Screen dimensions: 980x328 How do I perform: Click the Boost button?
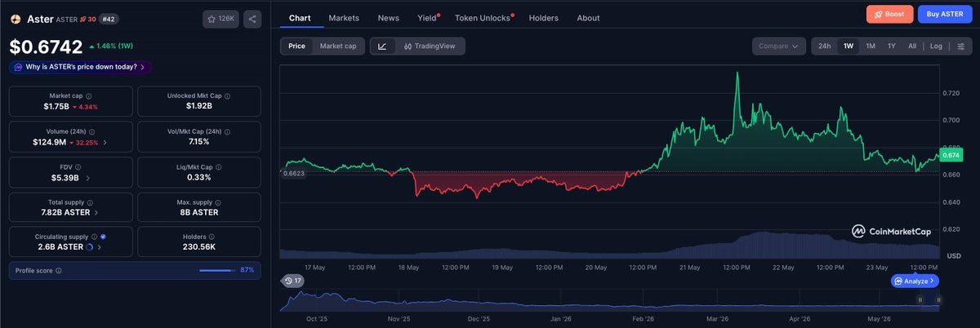889,14
